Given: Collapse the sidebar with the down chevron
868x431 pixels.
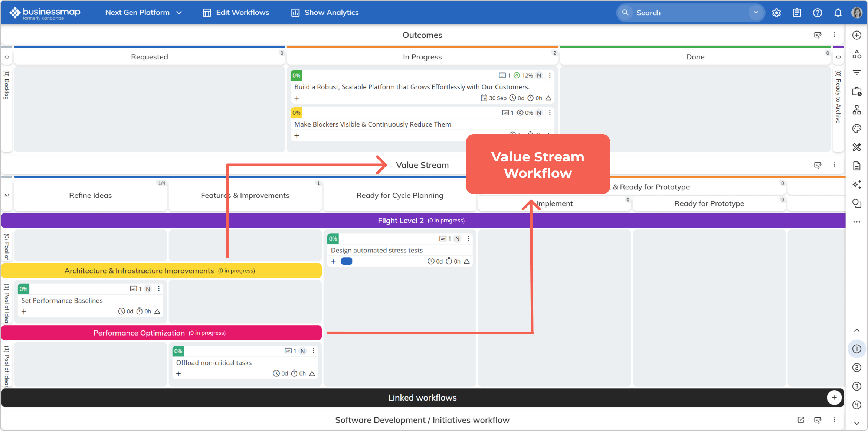Looking at the screenshot, I should click(x=857, y=423).
